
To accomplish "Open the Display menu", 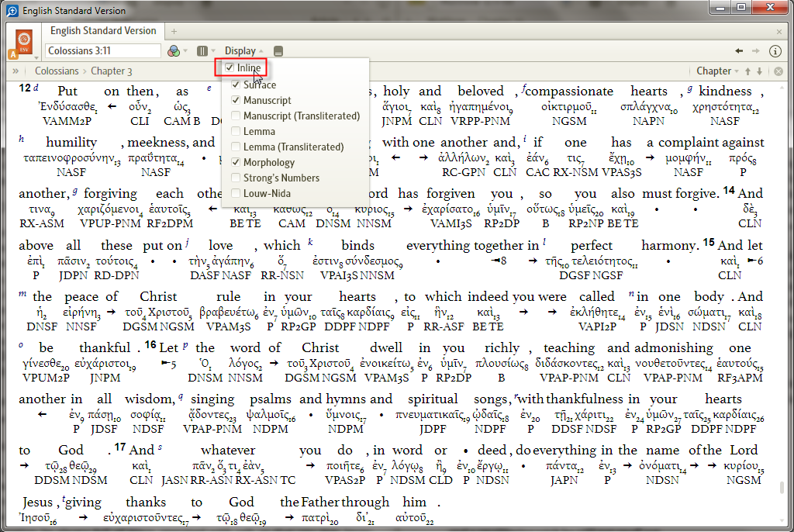I will (x=243, y=51).
